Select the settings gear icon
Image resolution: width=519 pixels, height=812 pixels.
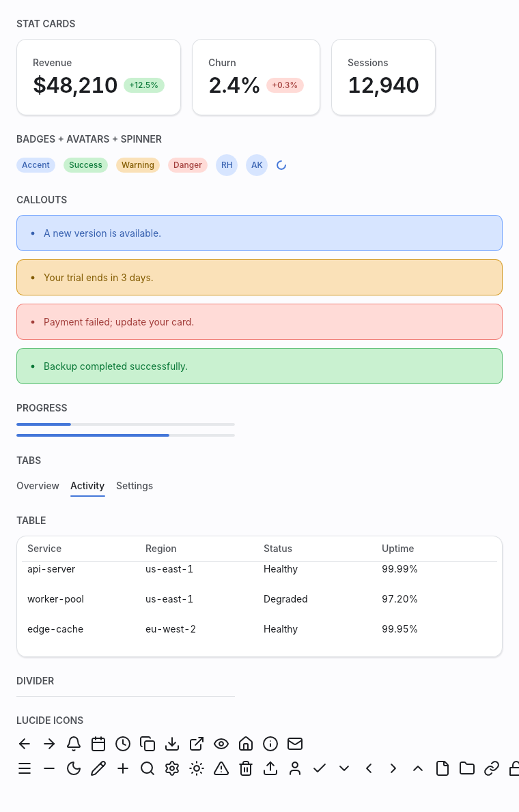tap(172, 768)
